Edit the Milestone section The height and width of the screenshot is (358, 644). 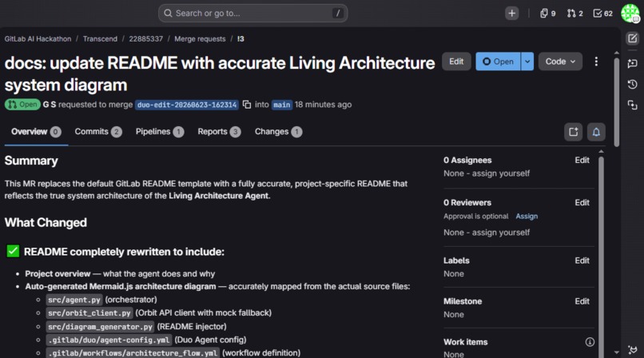coord(582,301)
